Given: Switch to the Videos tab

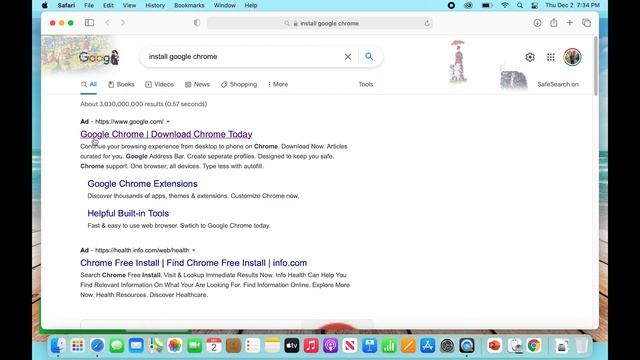Looking at the screenshot, I should [160, 84].
